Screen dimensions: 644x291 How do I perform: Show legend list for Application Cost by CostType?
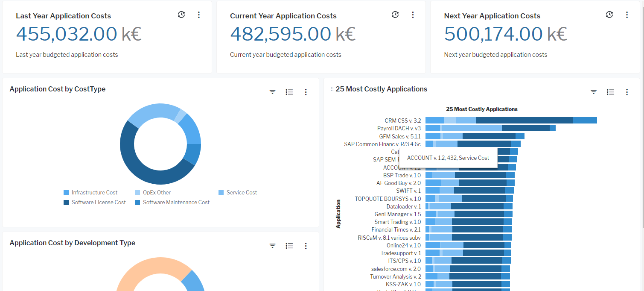pyautogui.click(x=289, y=92)
